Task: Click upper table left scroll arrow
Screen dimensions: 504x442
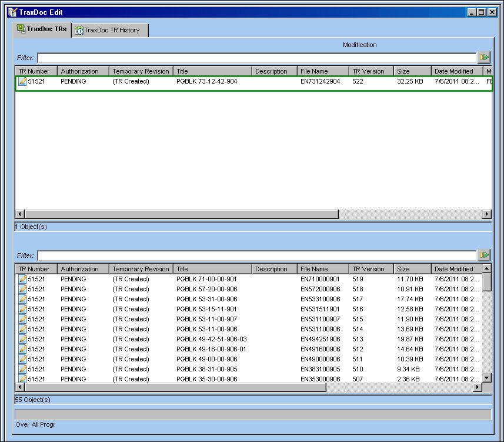Action: [x=20, y=214]
